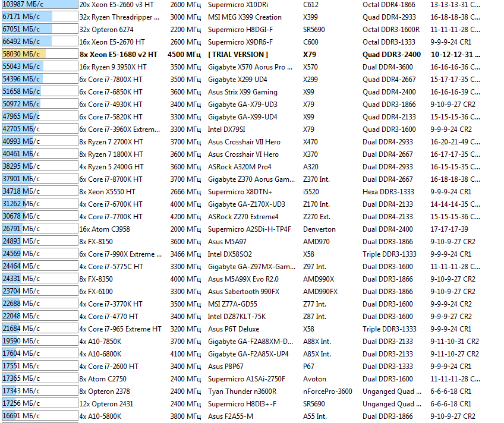The image size is (504, 423).
Task: Click the 4x Core i7-6700K HT entry
Action: (111, 205)
